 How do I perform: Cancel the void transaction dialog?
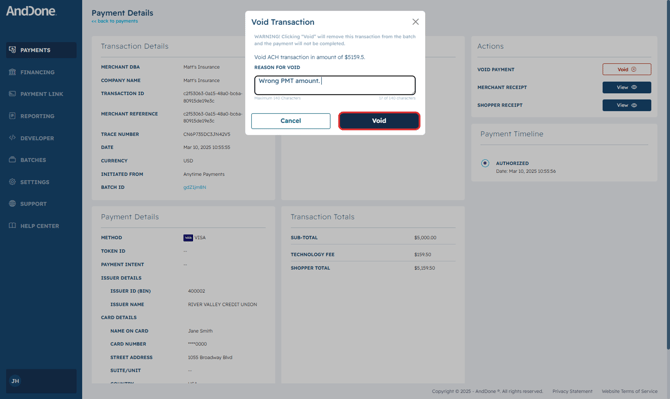pyautogui.click(x=291, y=121)
